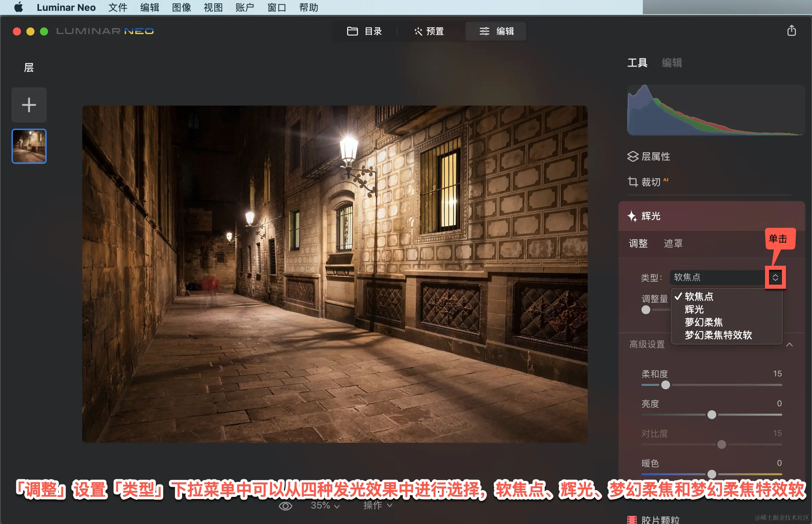Click the Apple menu icon
This screenshot has height=524, width=812.
click(x=18, y=7)
